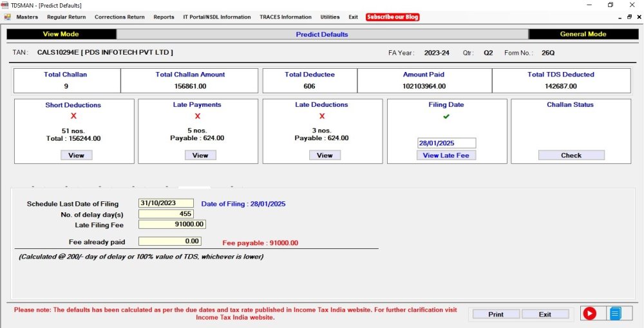Click Short Deductions Total : 156244.00
This screenshot has width=644, height=328.
tap(73, 138)
